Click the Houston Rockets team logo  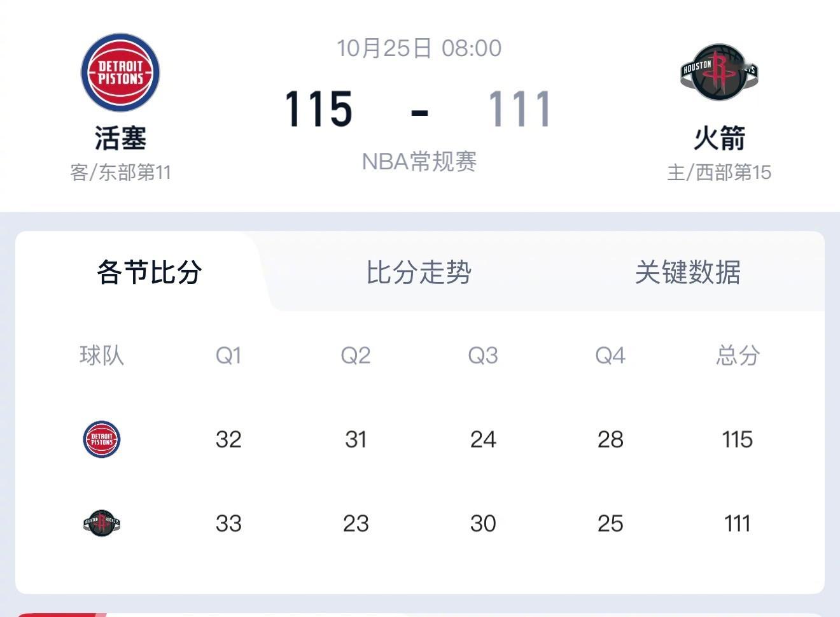coord(718,73)
